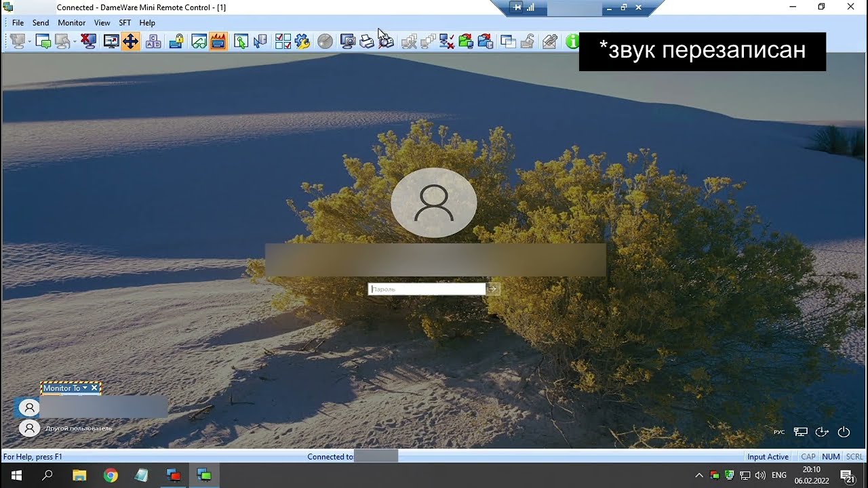
Task: Click the Connect monitor icon in toolbar
Action: [x=16, y=41]
